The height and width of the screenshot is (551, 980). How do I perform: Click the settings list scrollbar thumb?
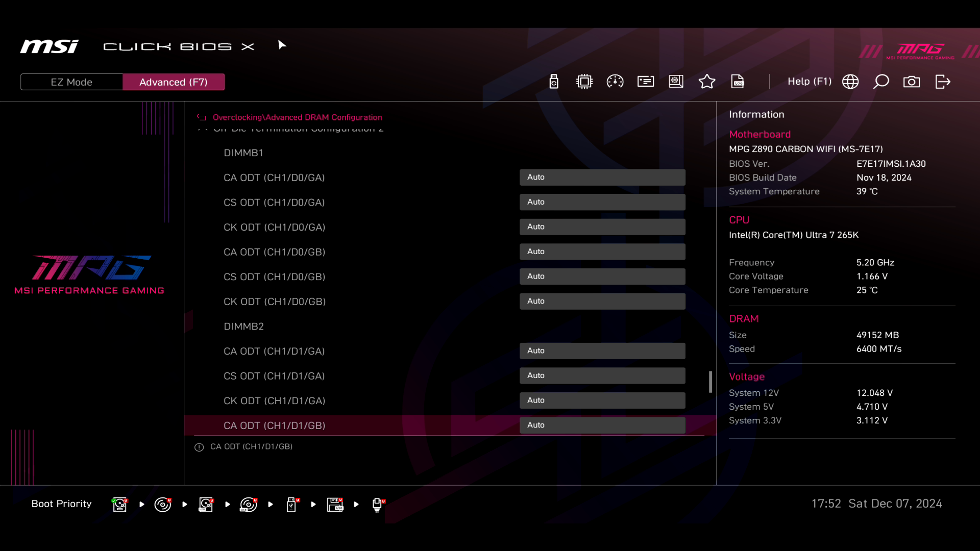pos(710,382)
